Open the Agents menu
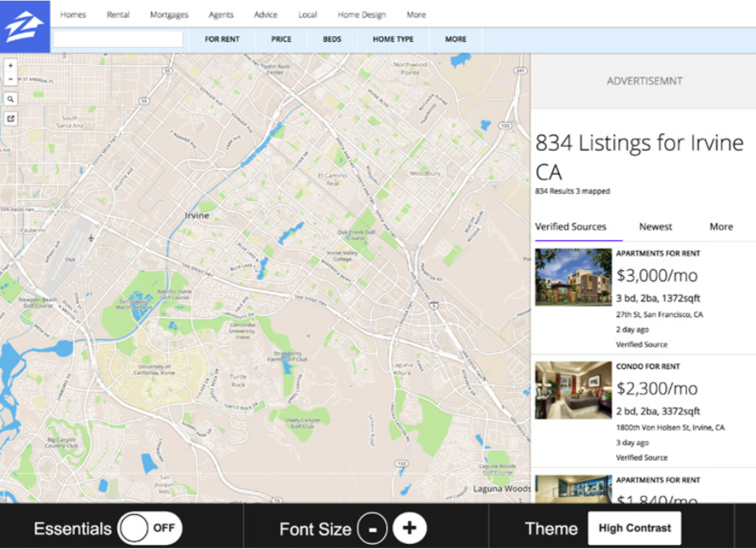 221,15
